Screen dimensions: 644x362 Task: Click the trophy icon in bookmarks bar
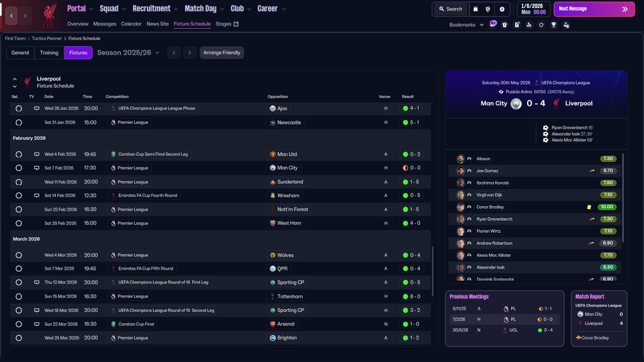coord(553,25)
